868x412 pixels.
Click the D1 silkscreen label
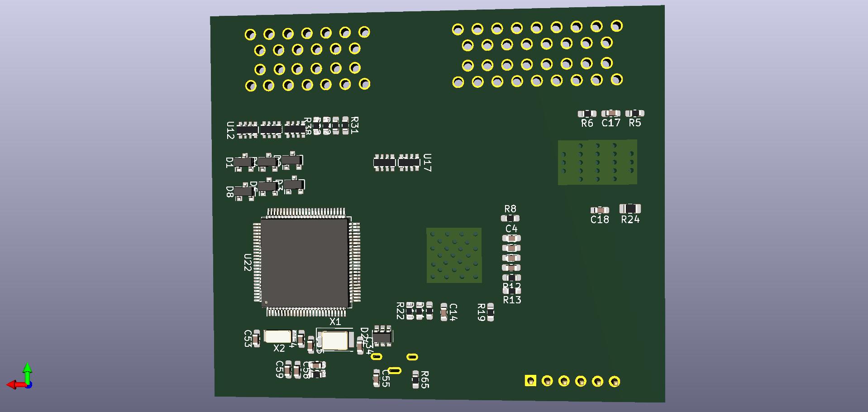(229, 163)
